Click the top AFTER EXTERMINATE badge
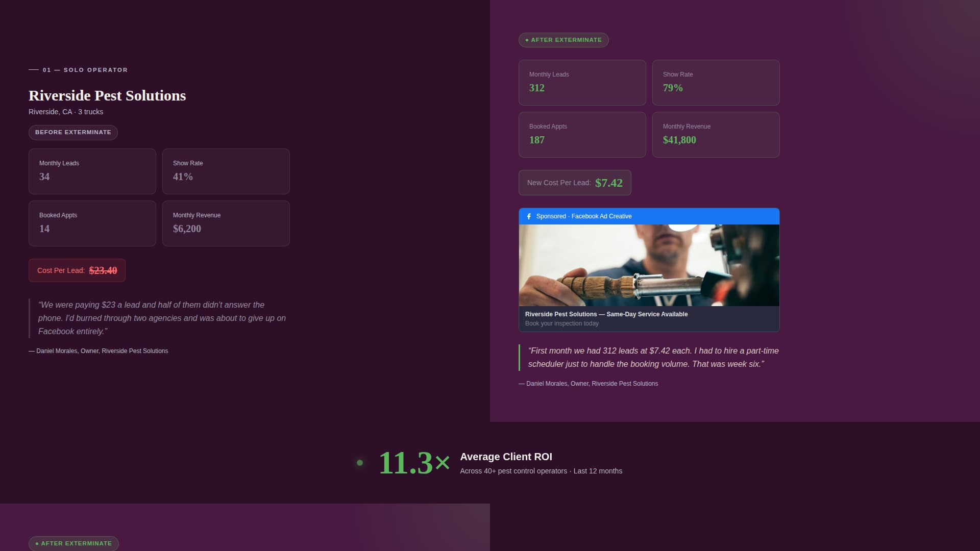This screenshot has width=980, height=551. (563, 40)
